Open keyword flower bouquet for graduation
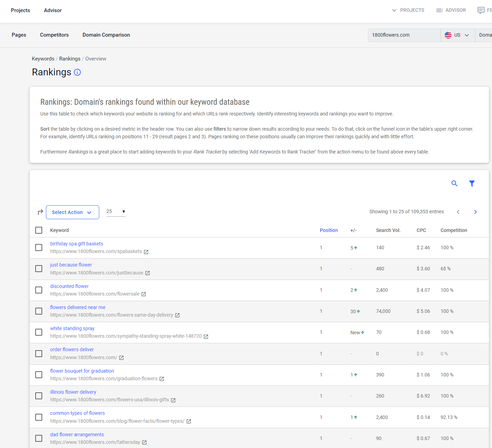The width and height of the screenshot is (492, 448). 82,371
